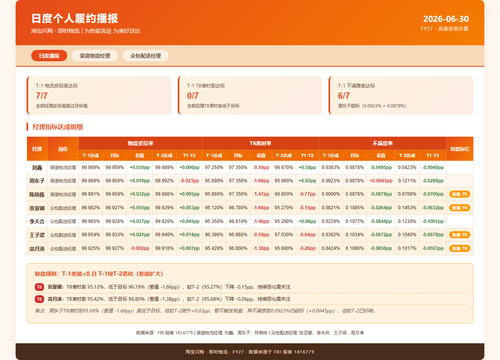
Task: Click the -0.0495pp cell
Action: pos(381,167)
